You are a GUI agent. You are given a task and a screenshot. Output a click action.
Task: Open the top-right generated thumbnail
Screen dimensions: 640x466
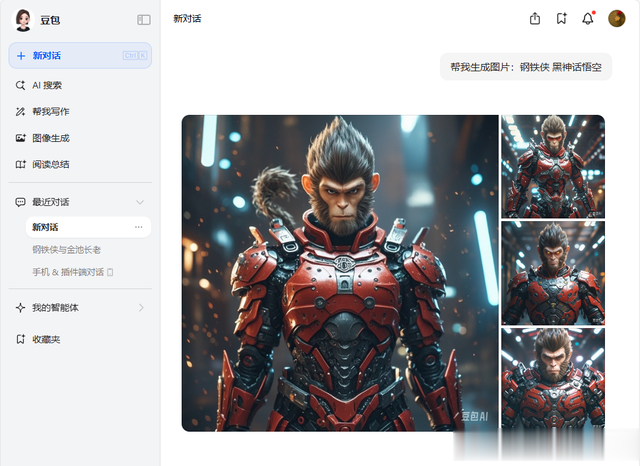[553, 166]
